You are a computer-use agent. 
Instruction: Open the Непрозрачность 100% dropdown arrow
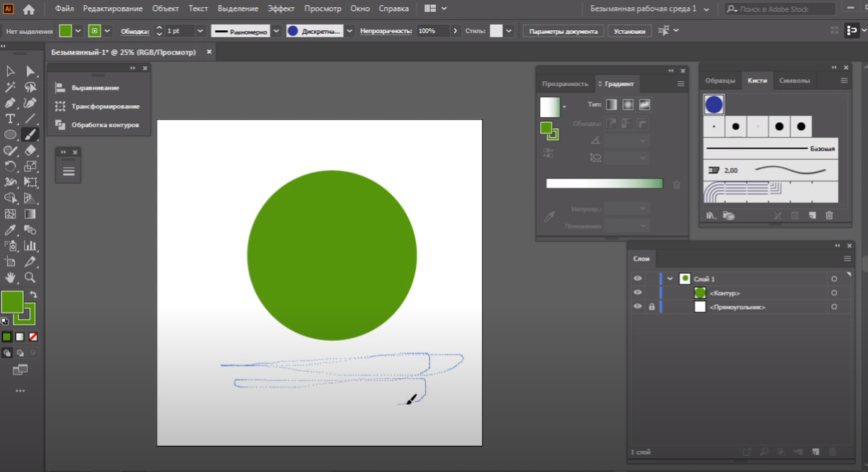coord(456,31)
